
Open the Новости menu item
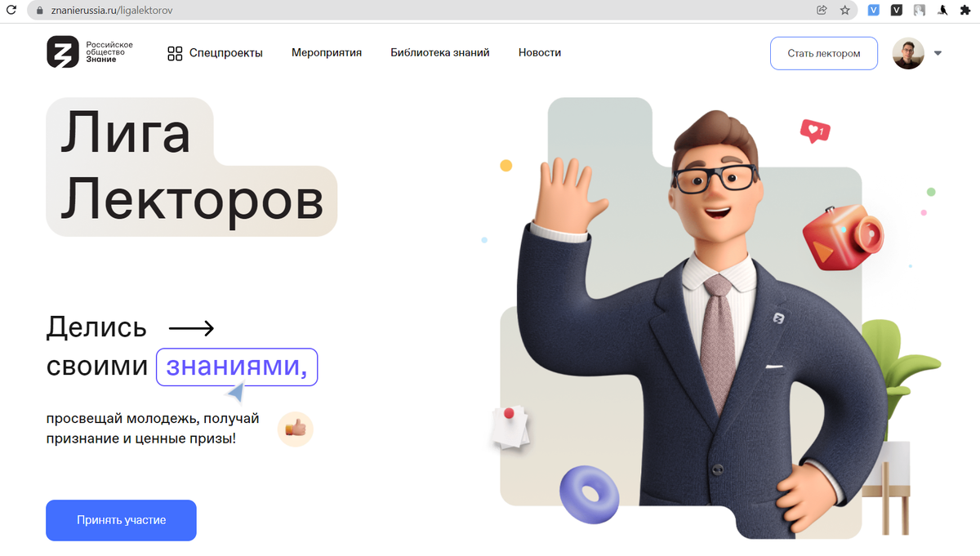pyautogui.click(x=540, y=52)
